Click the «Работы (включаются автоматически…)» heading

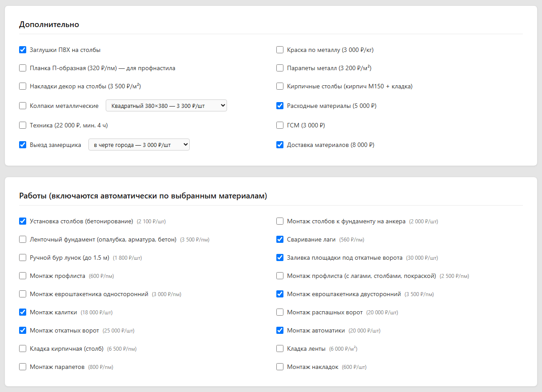coord(143,196)
